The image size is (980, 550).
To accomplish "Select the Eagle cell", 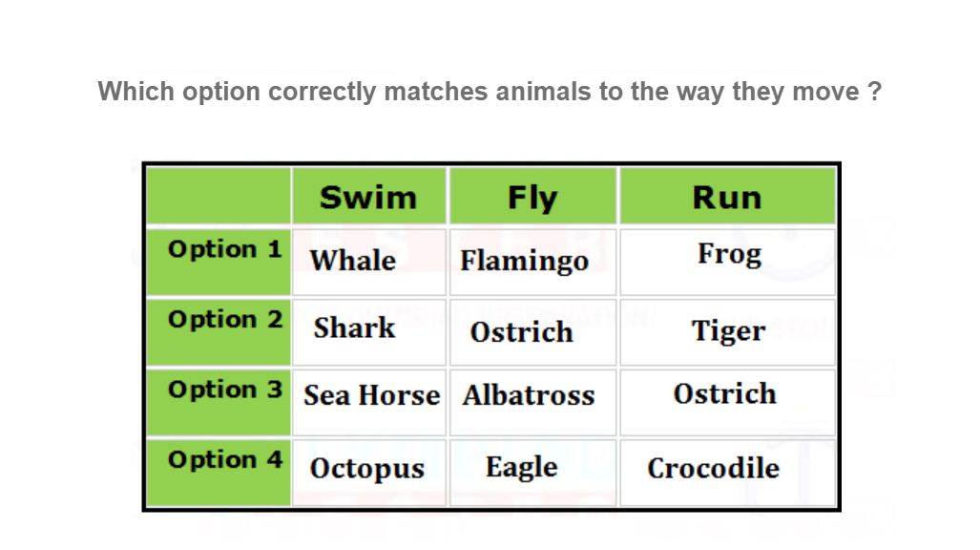I will click(521, 467).
